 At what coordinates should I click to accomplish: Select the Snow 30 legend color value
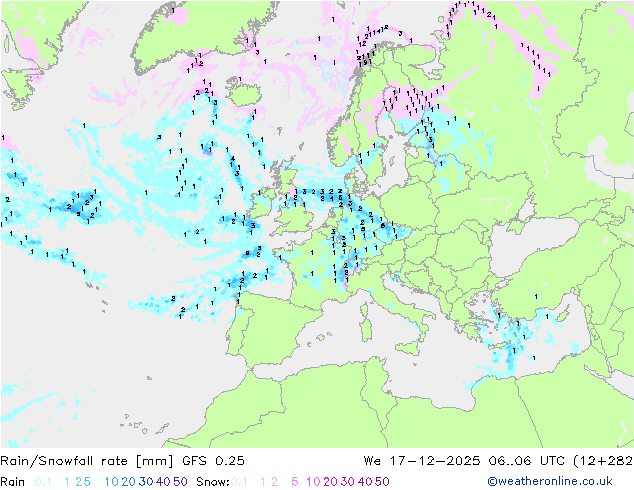coord(348,482)
